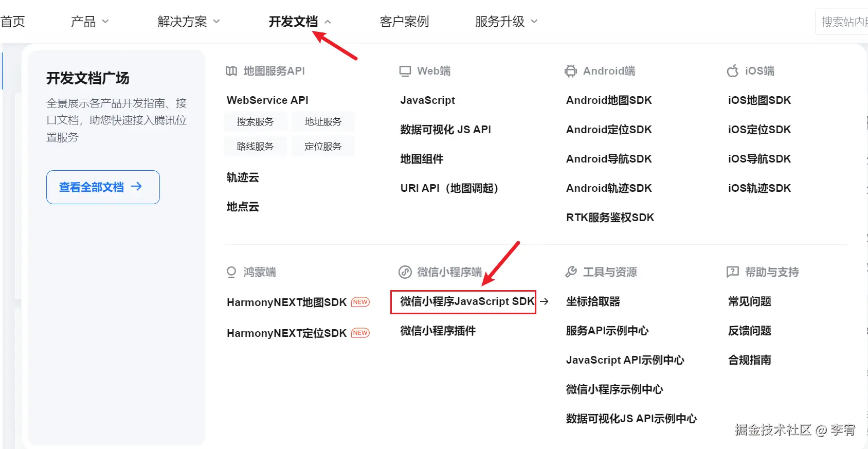
Task: Open Android地图SDK documentation
Action: point(609,100)
